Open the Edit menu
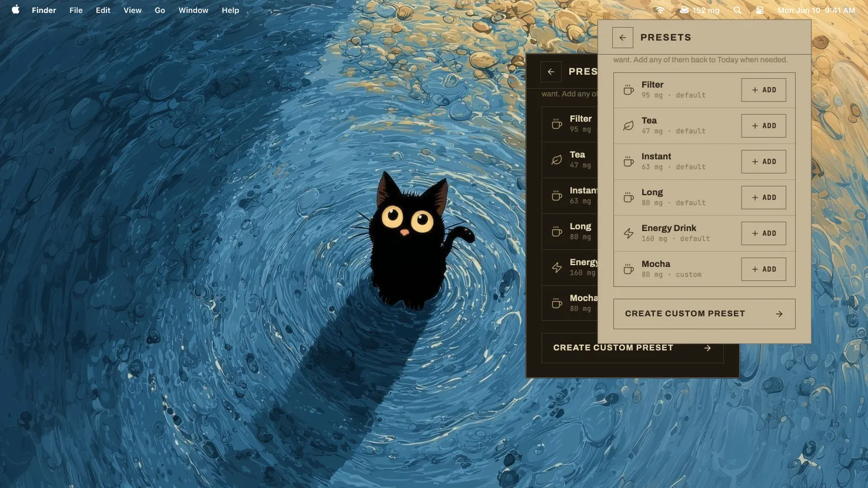Viewport: 868px width, 488px height. tap(103, 10)
